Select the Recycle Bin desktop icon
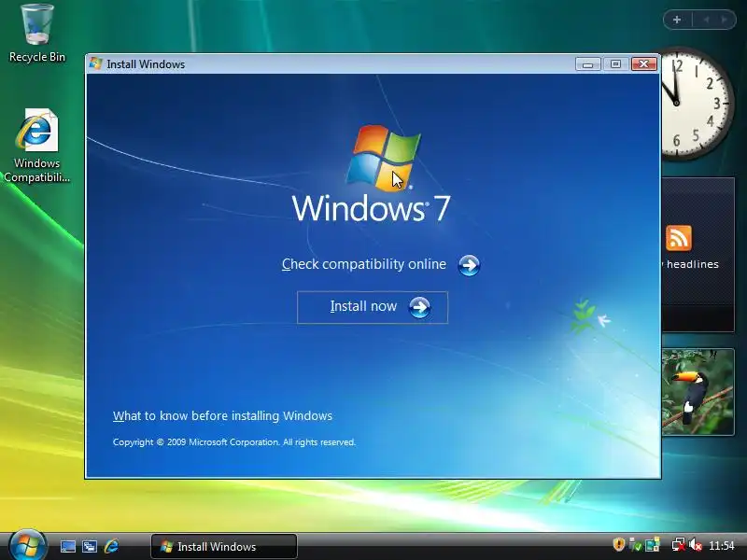Screen dimensions: 747x560 pyautogui.click(x=36, y=34)
